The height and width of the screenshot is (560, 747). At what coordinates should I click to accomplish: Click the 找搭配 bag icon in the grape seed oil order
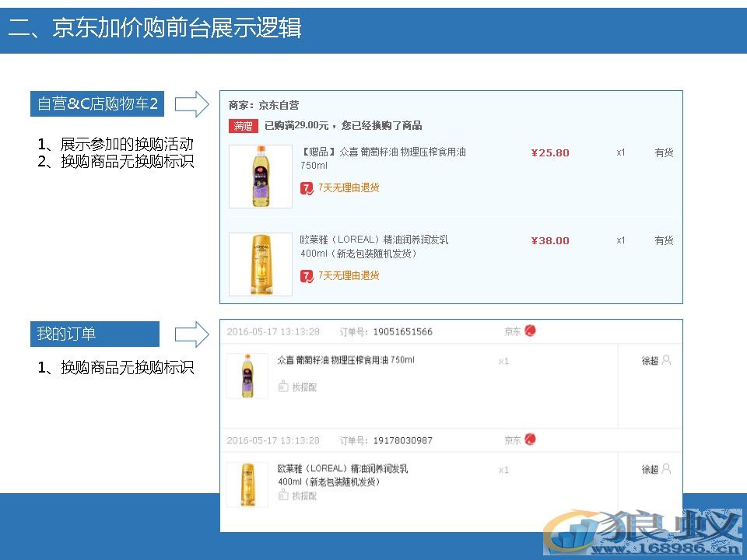283,387
